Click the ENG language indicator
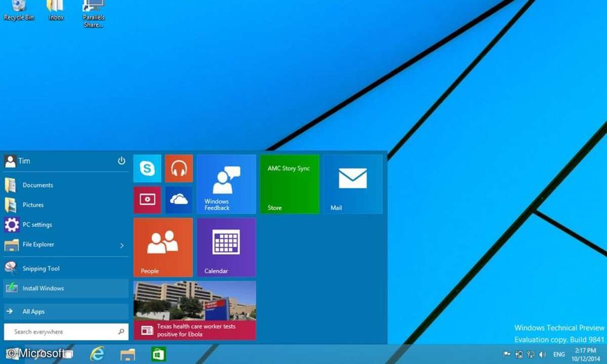 click(559, 354)
